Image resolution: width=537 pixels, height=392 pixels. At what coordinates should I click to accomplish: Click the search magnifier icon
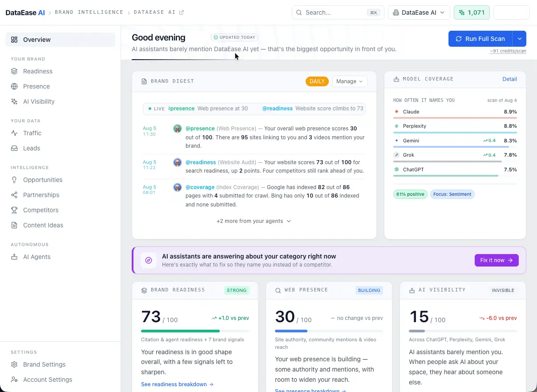tap(299, 12)
